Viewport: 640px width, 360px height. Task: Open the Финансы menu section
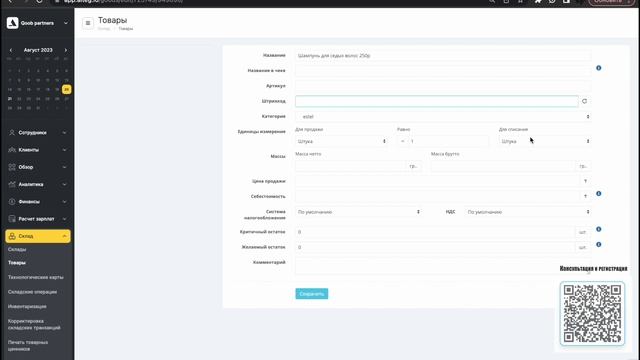[38, 202]
